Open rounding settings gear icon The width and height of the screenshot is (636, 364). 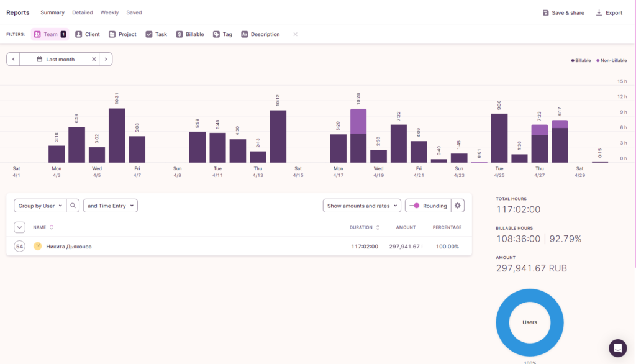coord(458,206)
